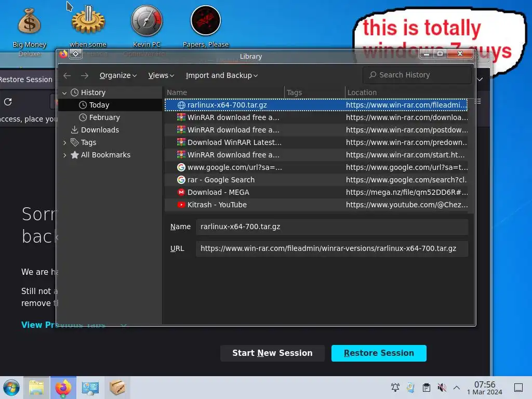Viewport: 532px width, 399px height.
Task: Collapse the History tree node
Action: coord(64,92)
